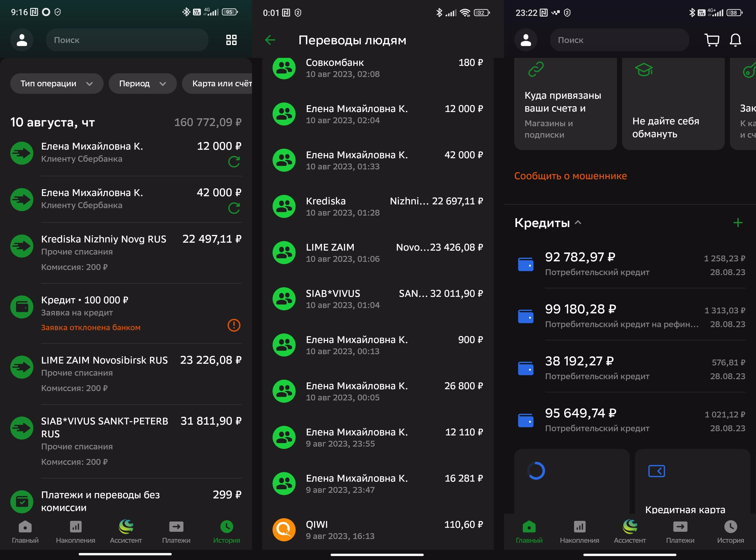Open profile avatar in the left History screen
This screenshot has width=756, height=560.
[x=22, y=40]
